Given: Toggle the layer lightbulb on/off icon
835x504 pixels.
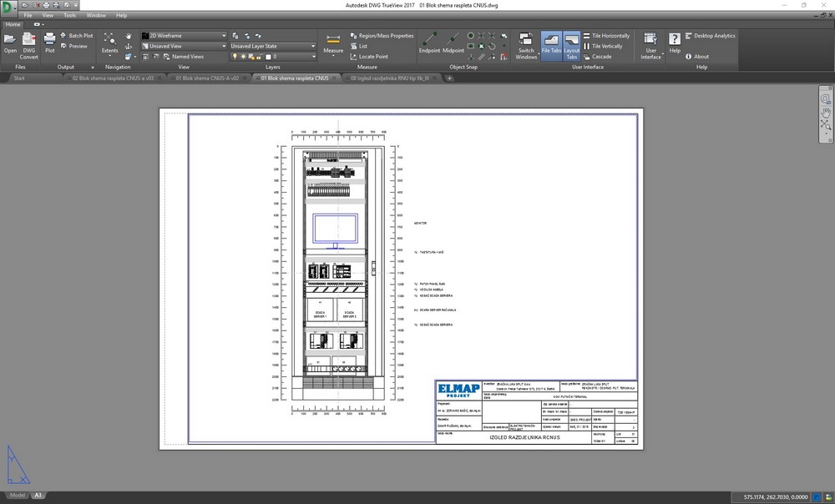Looking at the screenshot, I should [235, 57].
